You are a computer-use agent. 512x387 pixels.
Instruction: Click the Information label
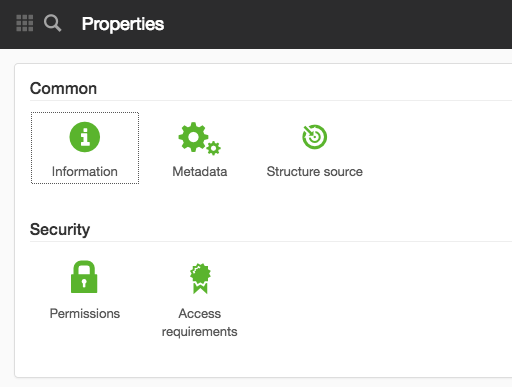(x=85, y=172)
